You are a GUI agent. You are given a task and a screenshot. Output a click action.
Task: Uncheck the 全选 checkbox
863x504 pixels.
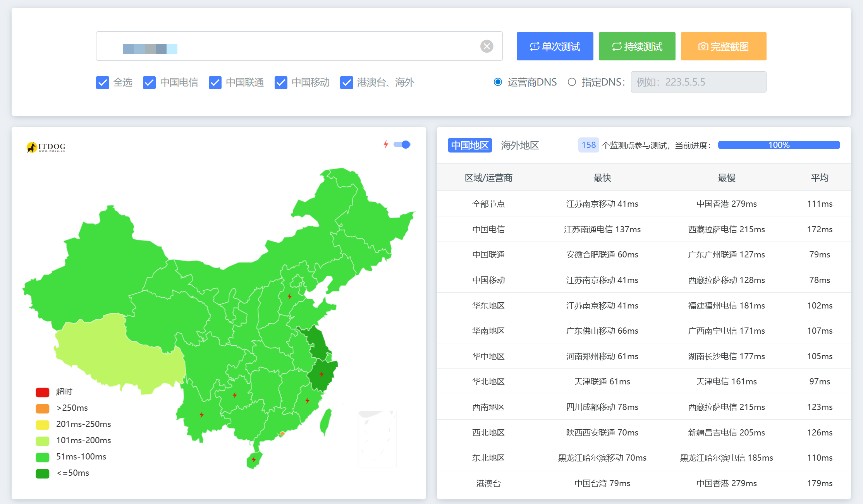(103, 82)
